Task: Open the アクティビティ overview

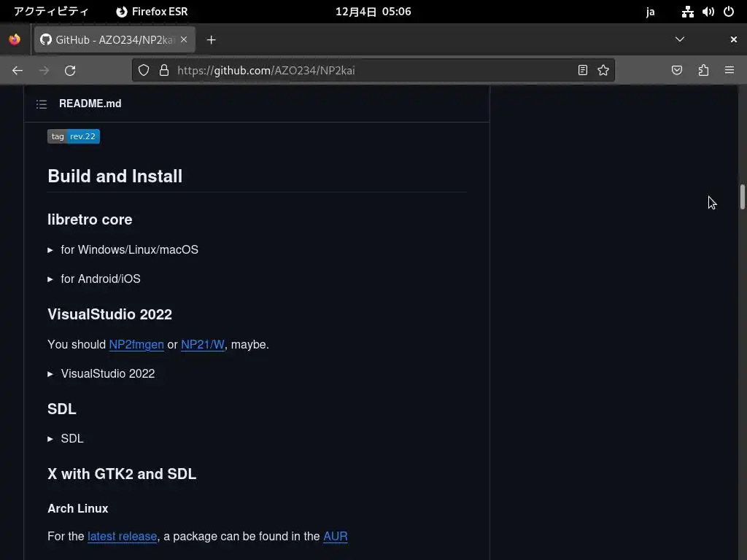Action: click(51, 12)
